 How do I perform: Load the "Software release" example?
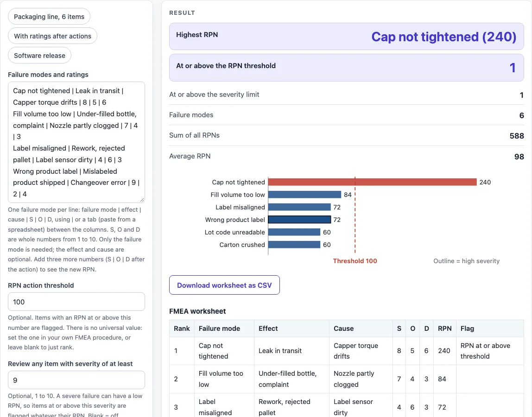(39, 55)
